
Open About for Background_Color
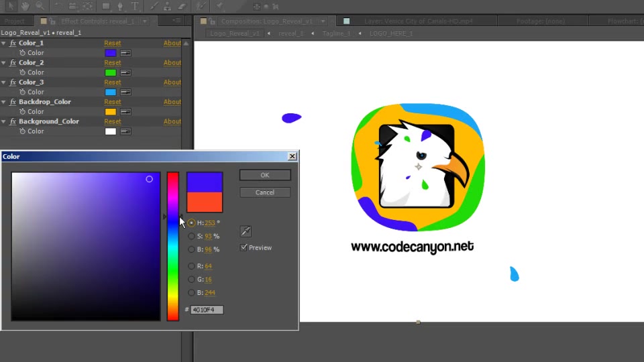pos(172,121)
